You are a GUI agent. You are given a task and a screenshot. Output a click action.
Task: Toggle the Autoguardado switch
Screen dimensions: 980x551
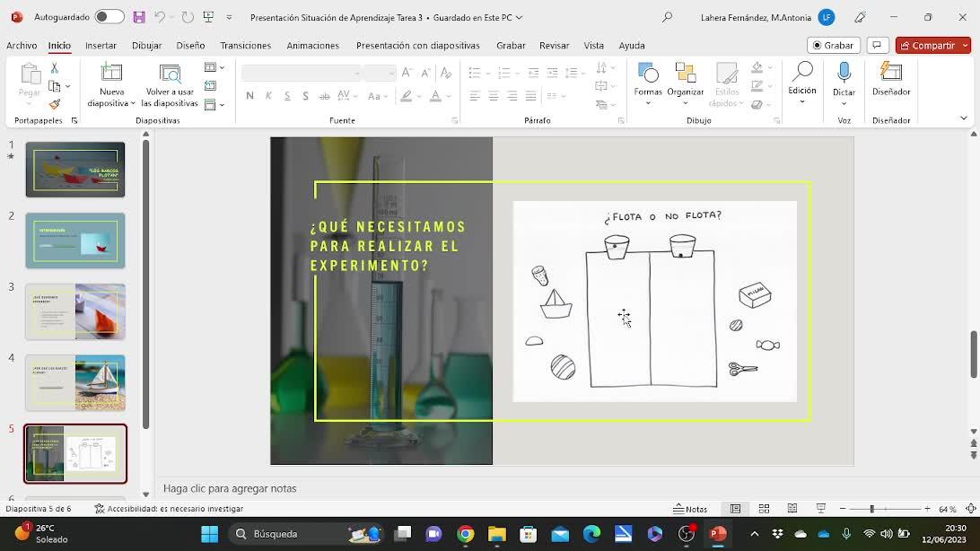109,17
